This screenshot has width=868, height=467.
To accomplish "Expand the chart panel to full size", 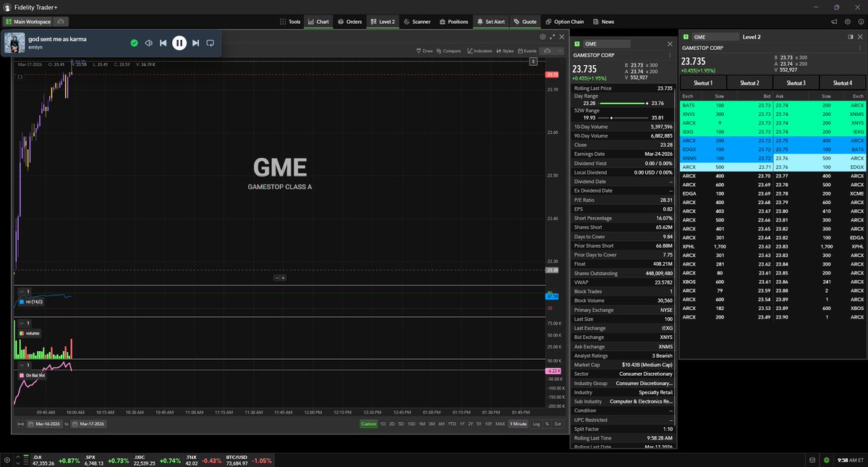I will 552,36.
